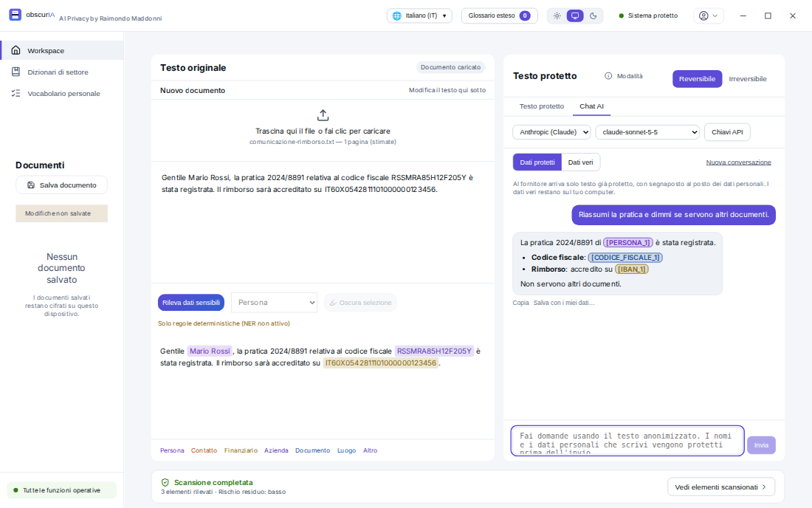The height and width of the screenshot is (508, 812).
Task: Switch chat to Dati protetti
Action: pos(537,162)
